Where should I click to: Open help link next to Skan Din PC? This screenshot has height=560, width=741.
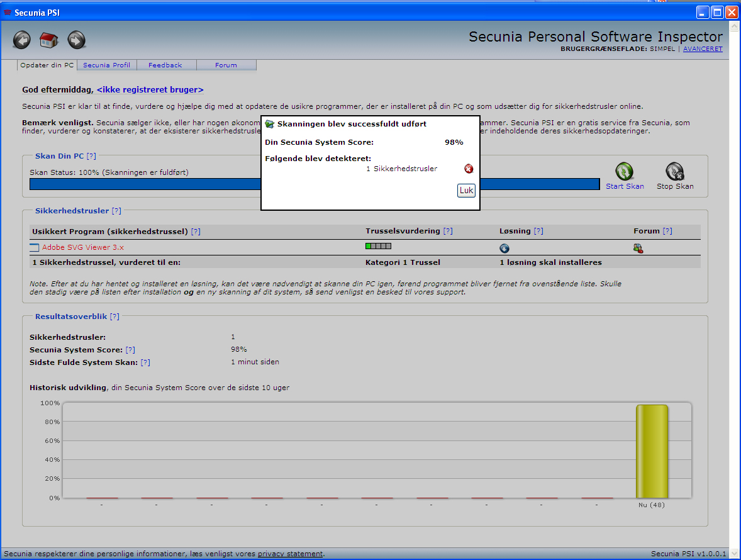point(91,155)
